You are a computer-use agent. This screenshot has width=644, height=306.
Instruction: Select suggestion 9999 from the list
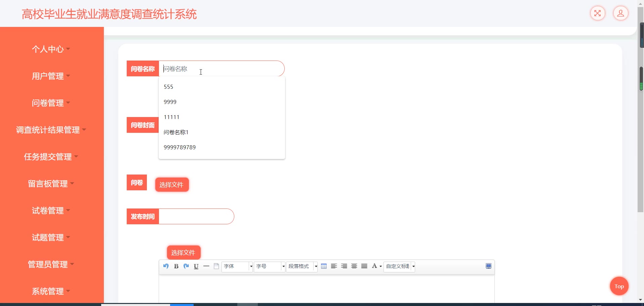tap(222, 102)
